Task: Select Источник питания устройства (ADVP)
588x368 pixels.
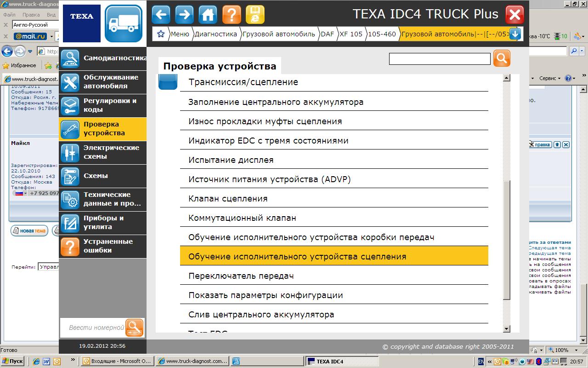Action: [334, 179]
